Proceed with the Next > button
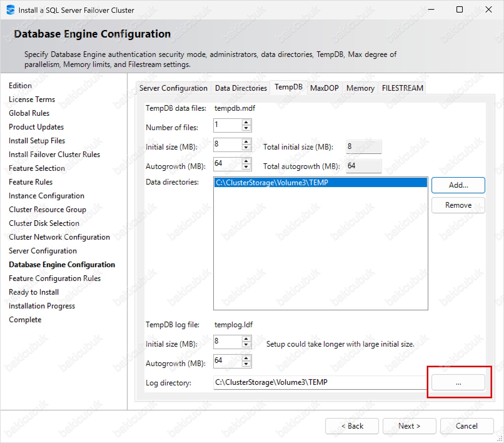 coord(409,426)
